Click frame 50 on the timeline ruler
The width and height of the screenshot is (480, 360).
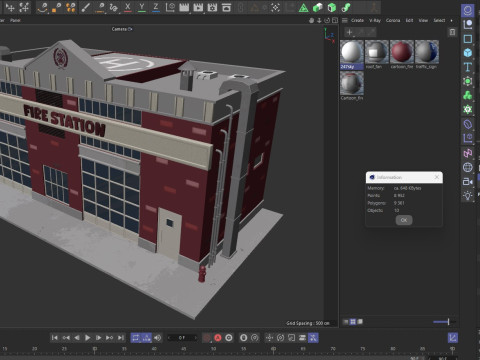click(x=213, y=349)
